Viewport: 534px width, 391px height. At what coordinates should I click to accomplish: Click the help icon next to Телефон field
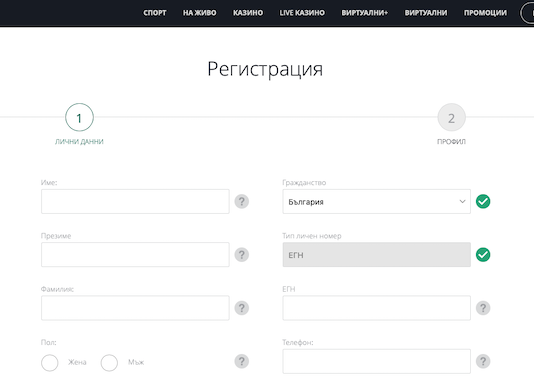[483, 361]
